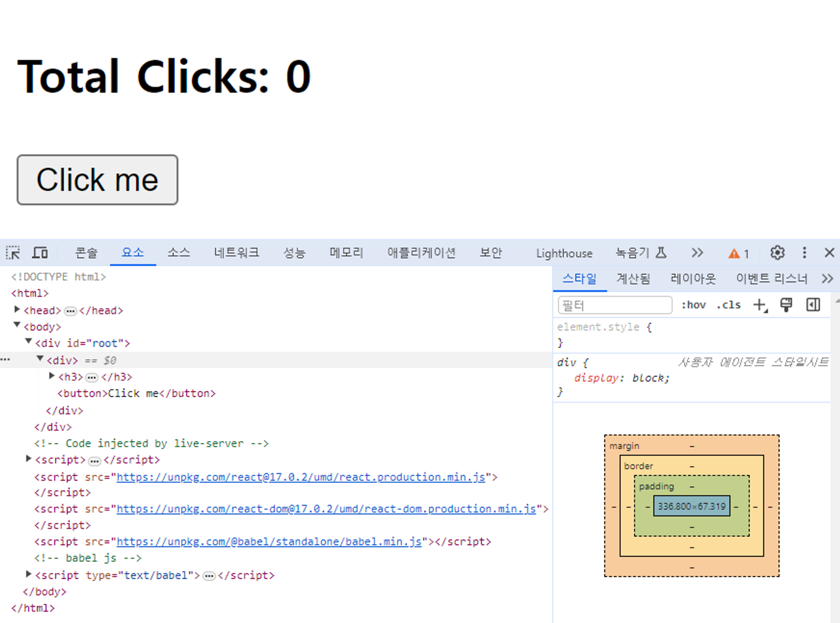840x623 pixels.
Task: Open DevTools settings gear
Action: tap(777, 253)
